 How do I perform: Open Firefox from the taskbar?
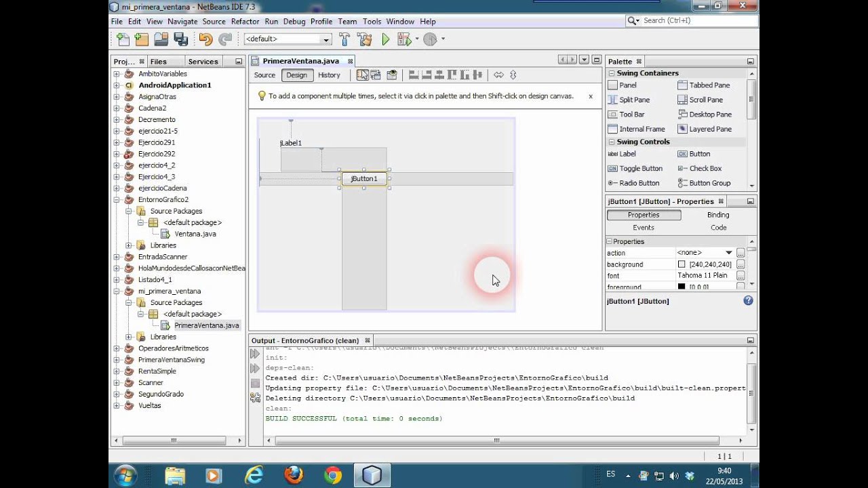pos(294,476)
